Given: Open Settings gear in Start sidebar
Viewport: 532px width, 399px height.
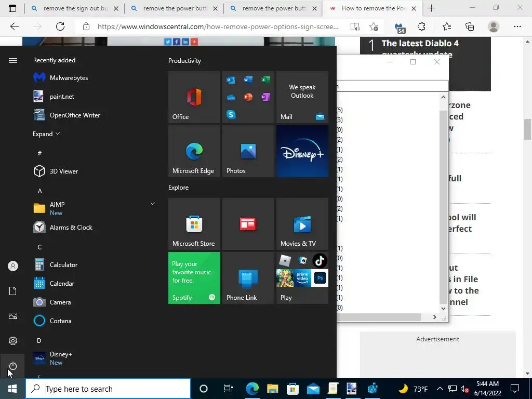Looking at the screenshot, I should click(13, 341).
